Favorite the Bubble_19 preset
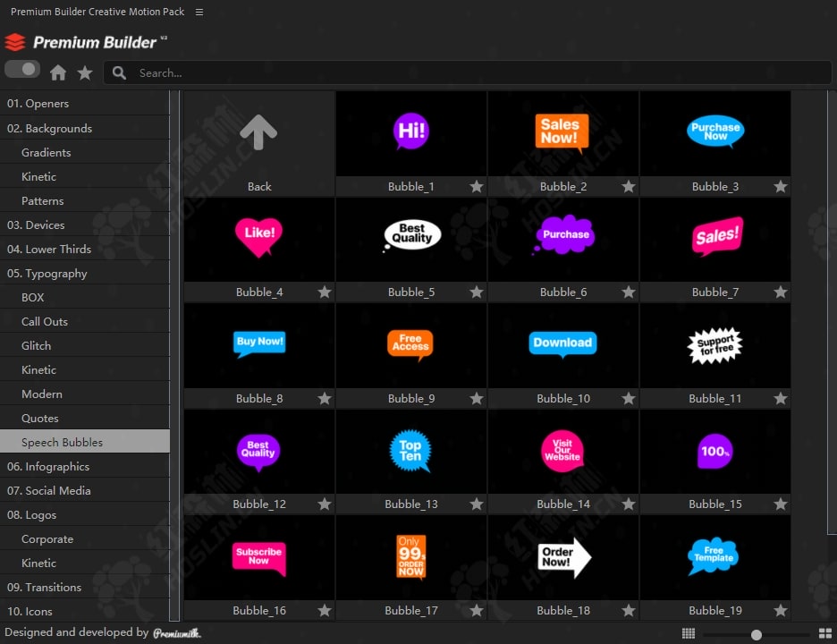 (781, 610)
